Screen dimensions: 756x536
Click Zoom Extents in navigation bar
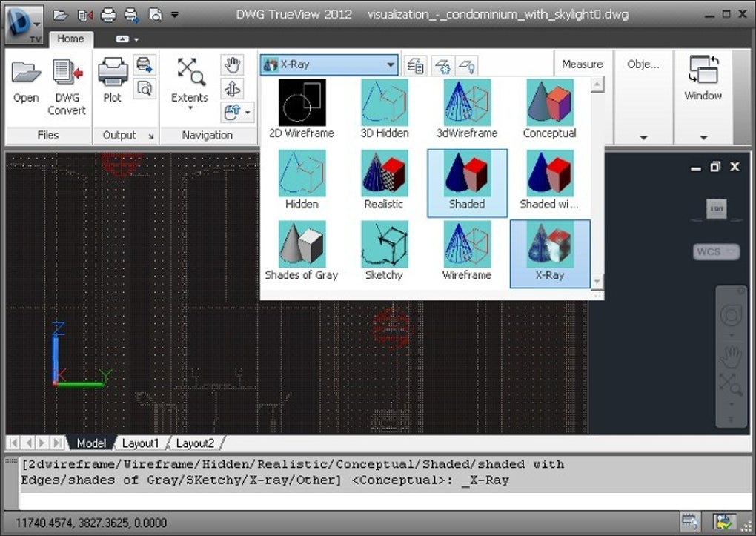(731, 385)
